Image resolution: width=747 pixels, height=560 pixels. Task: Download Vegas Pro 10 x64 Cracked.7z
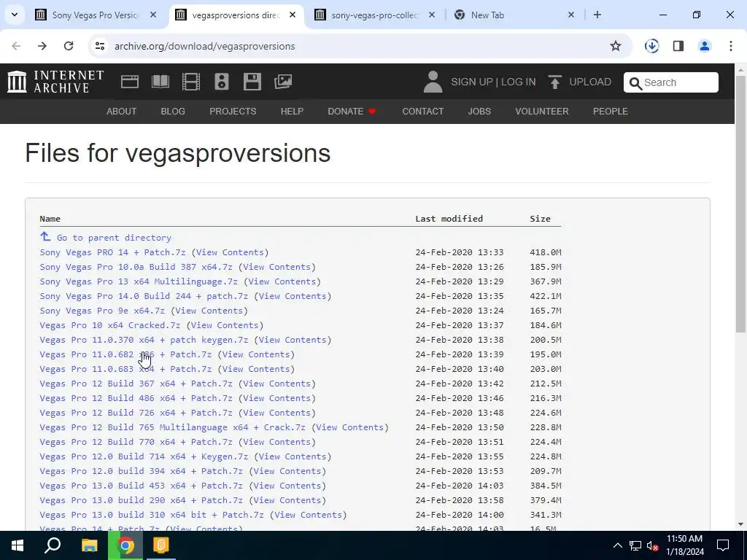(x=110, y=325)
